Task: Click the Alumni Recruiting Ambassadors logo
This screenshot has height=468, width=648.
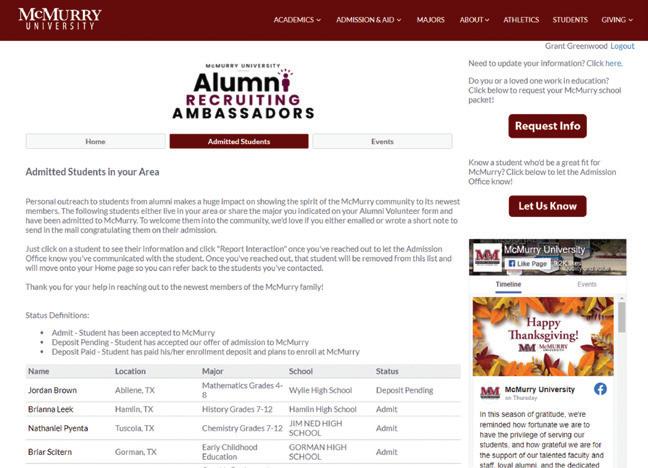Action: (x=243, y=91)
